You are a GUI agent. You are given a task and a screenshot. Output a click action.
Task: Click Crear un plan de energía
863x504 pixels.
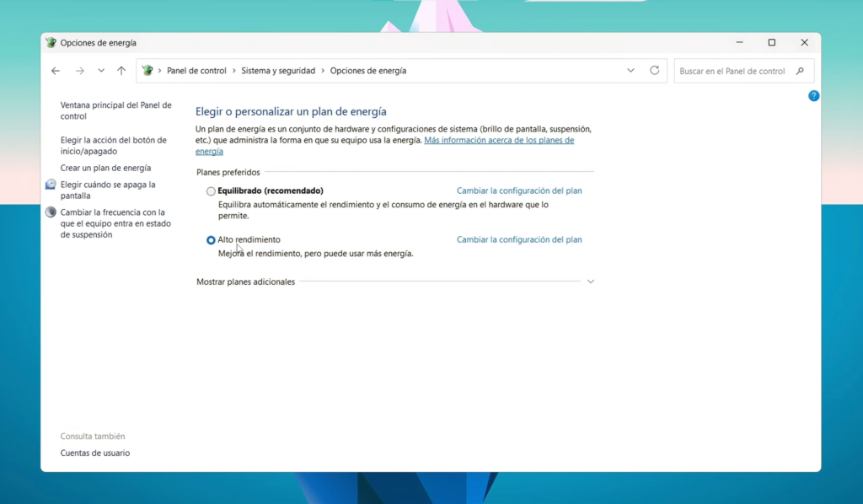click(105, 168)
